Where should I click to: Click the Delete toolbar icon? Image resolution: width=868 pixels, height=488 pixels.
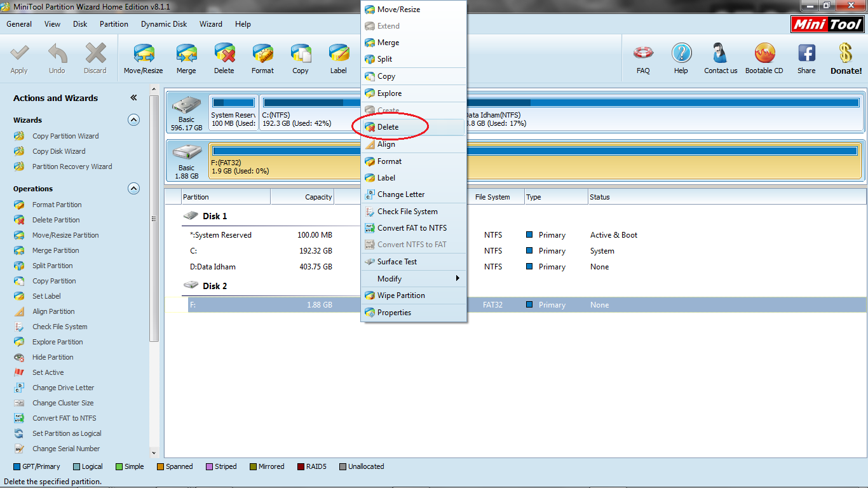pyautogui.click(x=224, y=53)
